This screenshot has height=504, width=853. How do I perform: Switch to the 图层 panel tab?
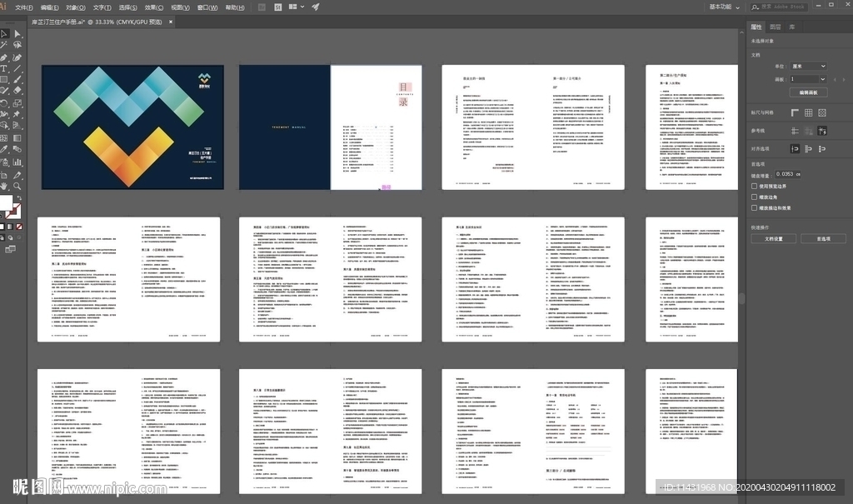coord(776,27)
